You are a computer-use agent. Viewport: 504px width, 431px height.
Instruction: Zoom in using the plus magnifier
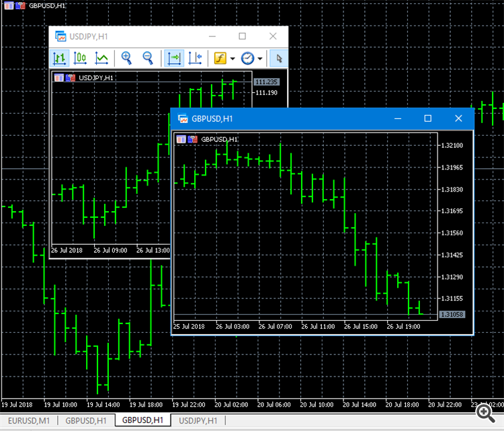(x=126, y=58)
